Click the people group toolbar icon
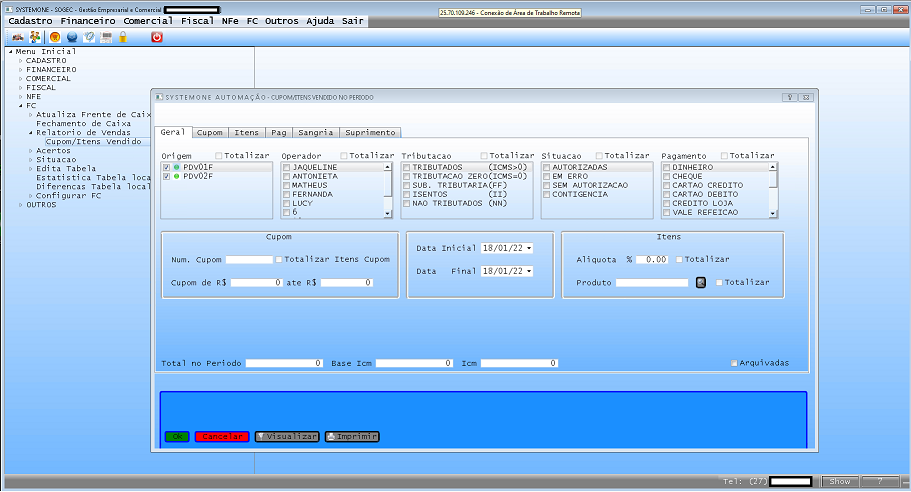911x492 pixels. tap(36, 37)
